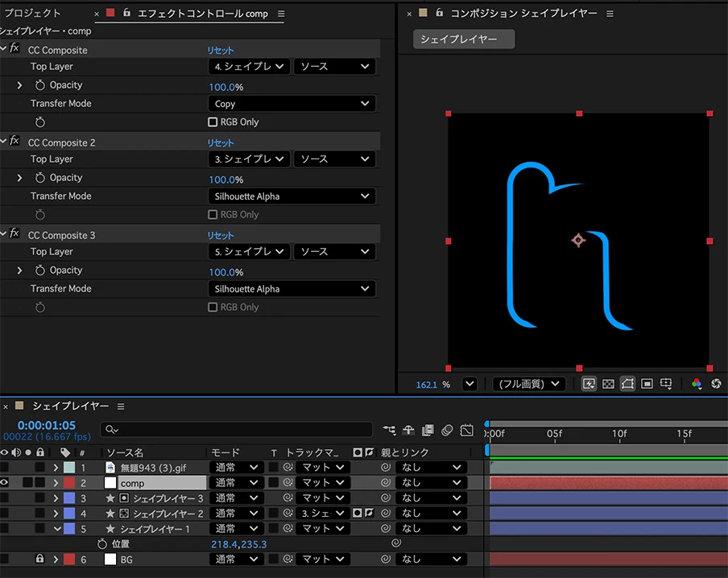Click RGB Only stopwatch under CC Composite
The width and height of the screenshot is (728, 578).
[x=40, y=122]
